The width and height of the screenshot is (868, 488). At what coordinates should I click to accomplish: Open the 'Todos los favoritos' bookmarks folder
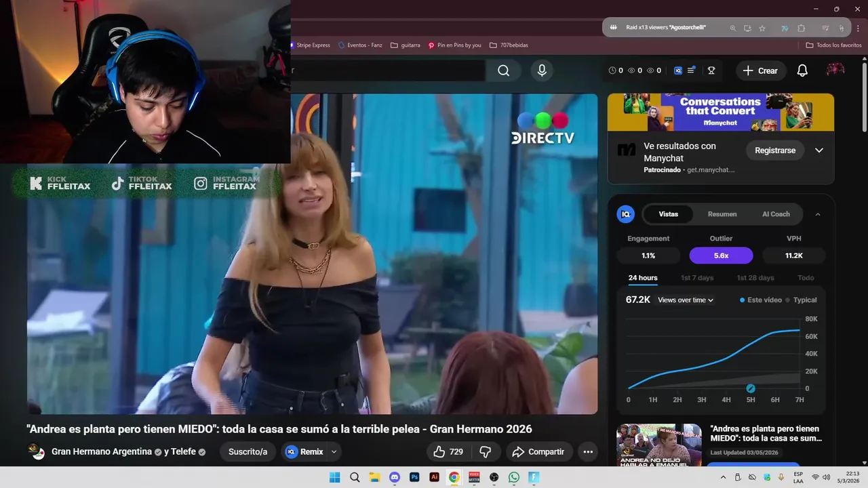coord(833,45)
